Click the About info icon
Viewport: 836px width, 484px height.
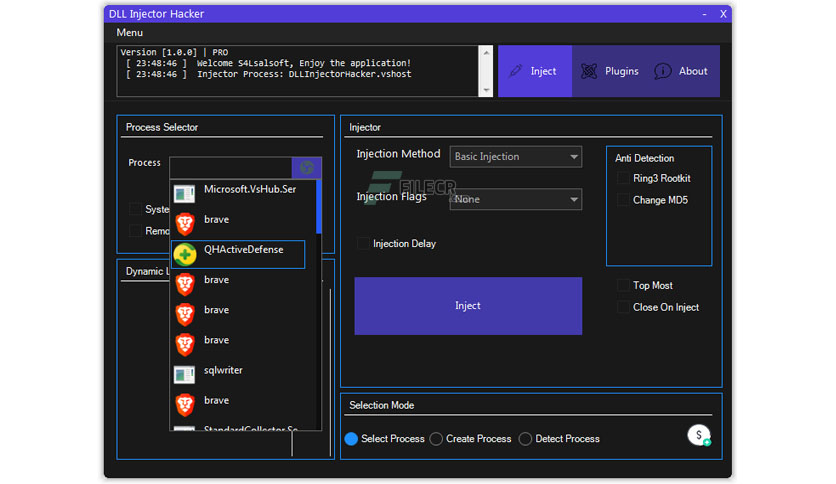tap(663, 71)
